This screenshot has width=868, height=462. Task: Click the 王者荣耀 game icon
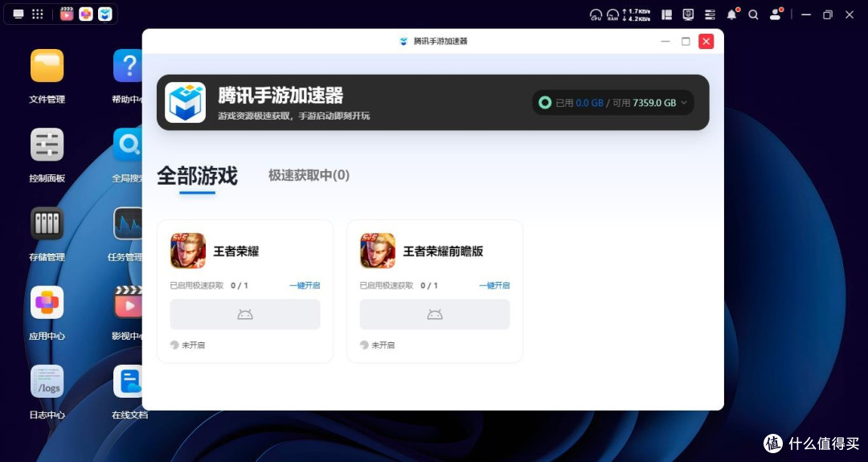(188, 251)
